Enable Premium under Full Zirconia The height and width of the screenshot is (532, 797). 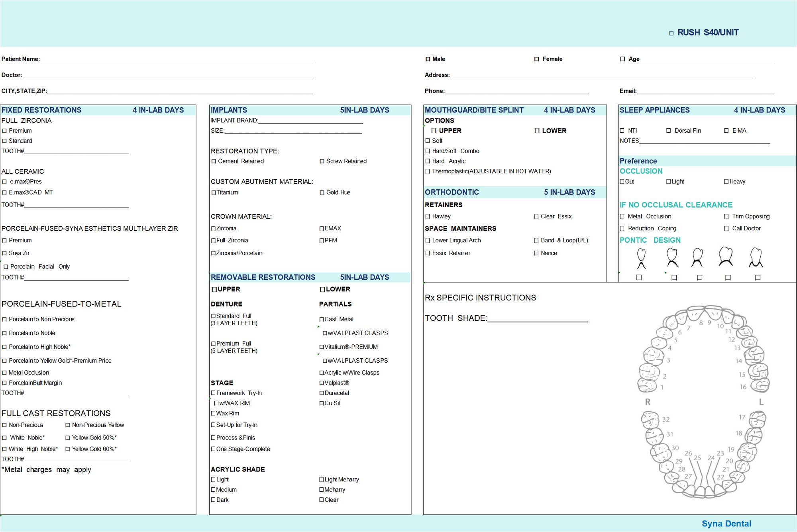click(x=5, y=131)
